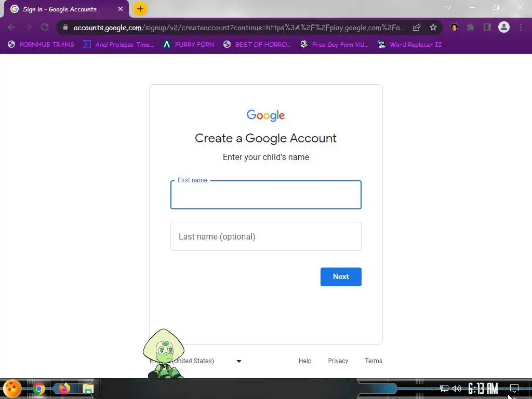Image resolution: width=532 pixels, height=399 pixels.
Task: Open Google Chrome from the taskbar
Action: click(x=39, y=389)
